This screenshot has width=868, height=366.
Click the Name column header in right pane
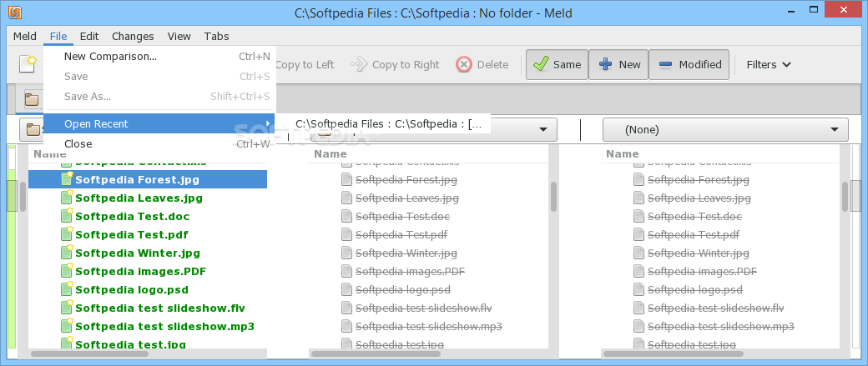point(623,154)
